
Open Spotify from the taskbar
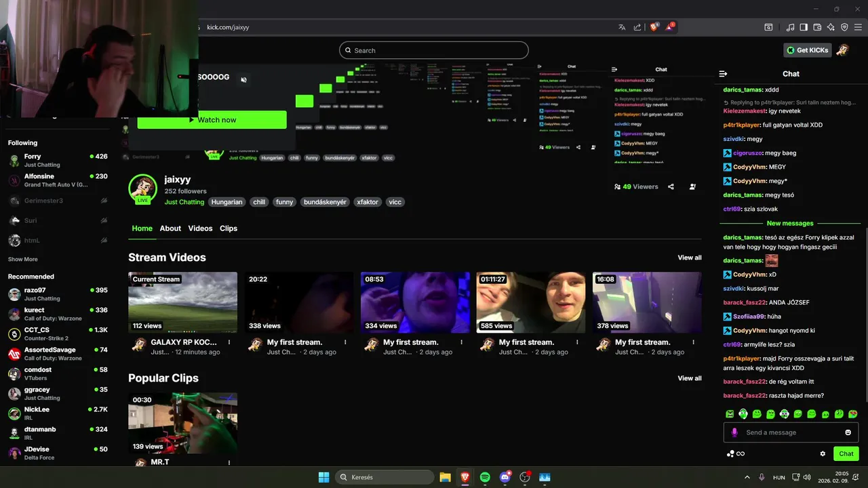(485, 477)
